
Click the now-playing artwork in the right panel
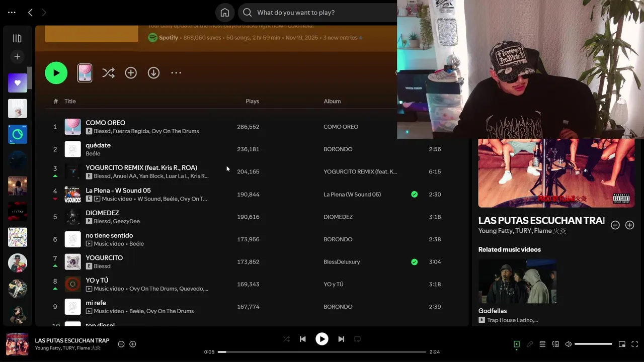[556, 173]
